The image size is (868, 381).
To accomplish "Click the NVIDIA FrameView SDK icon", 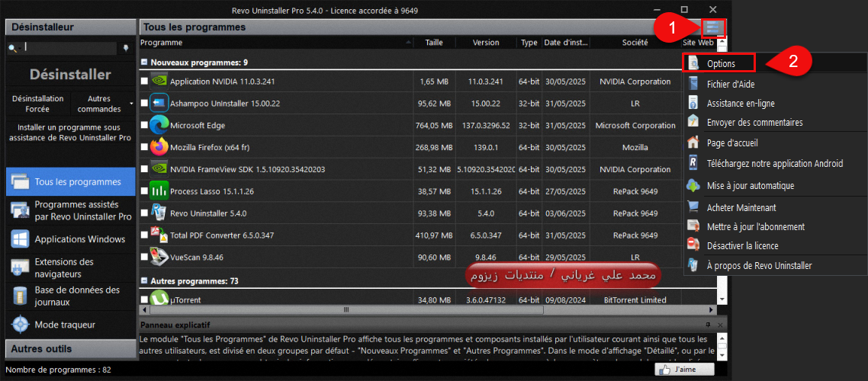I will click(159, 169).
